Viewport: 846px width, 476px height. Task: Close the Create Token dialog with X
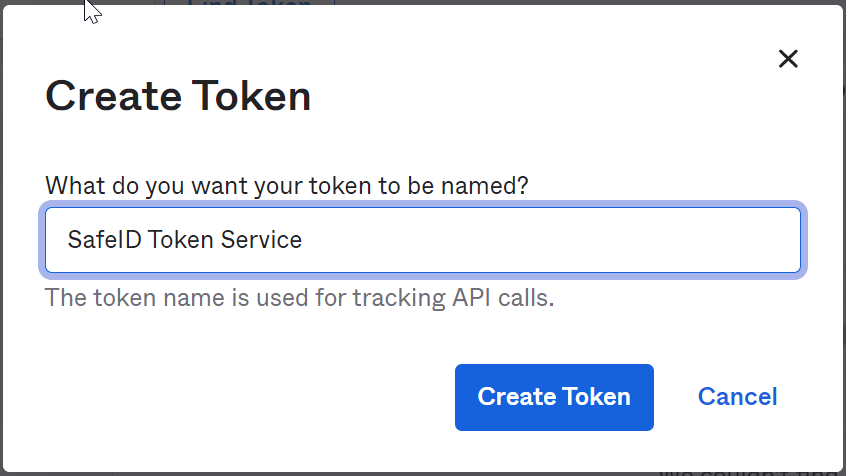(x=788, y=59)
